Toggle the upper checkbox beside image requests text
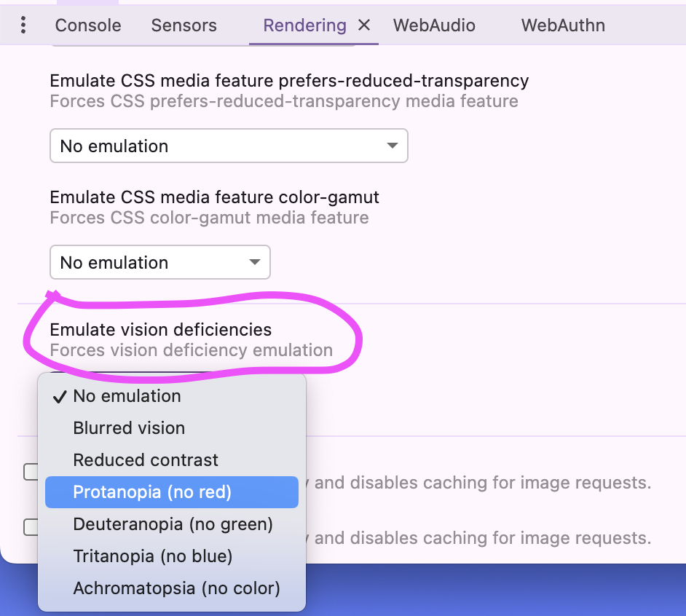Image resolution: width=686 pixels, height=616 pixels. [x=31, y=472]
